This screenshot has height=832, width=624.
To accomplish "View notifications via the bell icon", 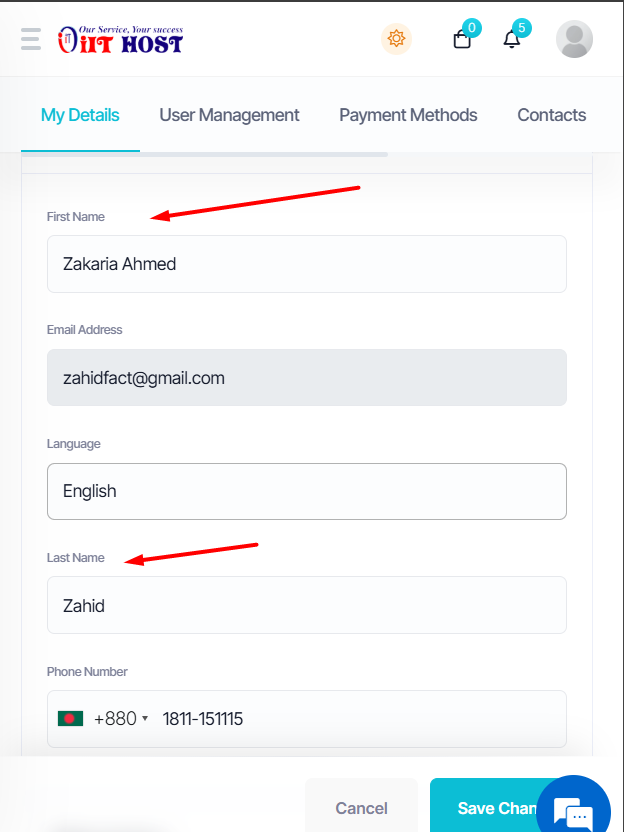I will (512, 39).
